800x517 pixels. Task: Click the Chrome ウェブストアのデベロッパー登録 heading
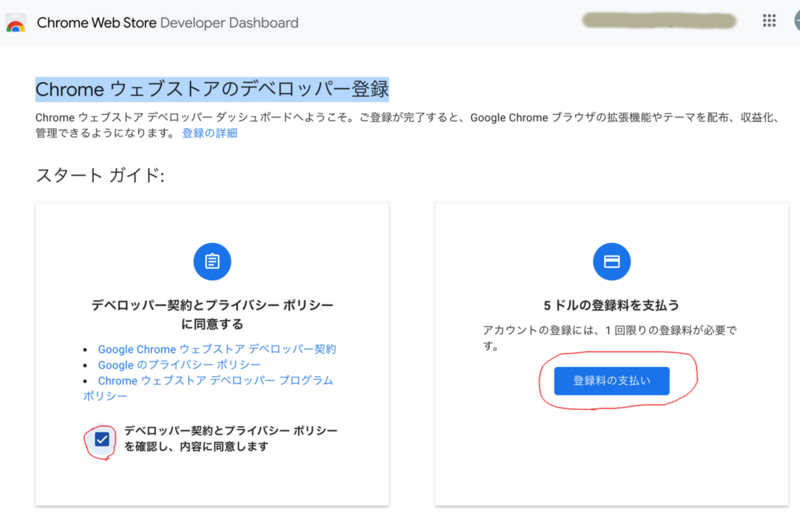click(212, 89)
